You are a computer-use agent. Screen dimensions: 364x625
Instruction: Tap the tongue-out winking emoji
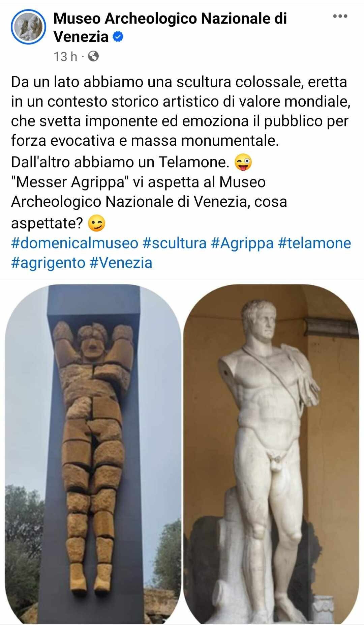click(243, 163)
